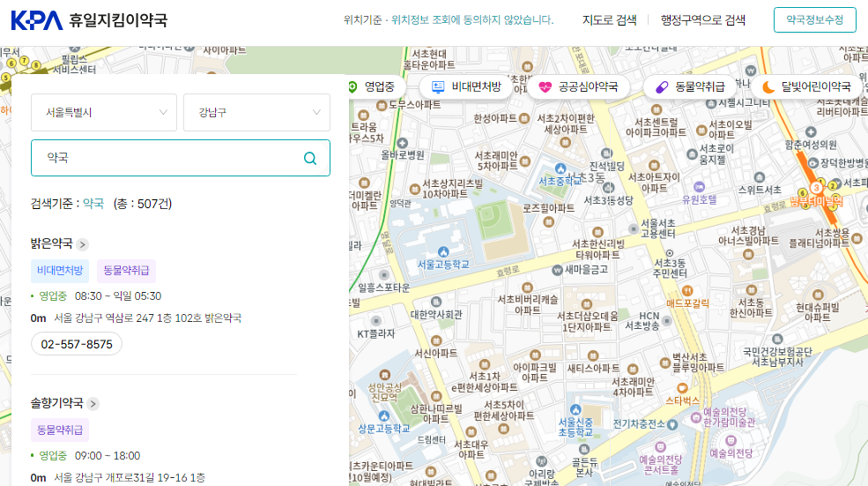This screenshot has height=486, width=868.
Task: Click the 예술의전당 한가람미술관 marker
Action: pos(696,417)
